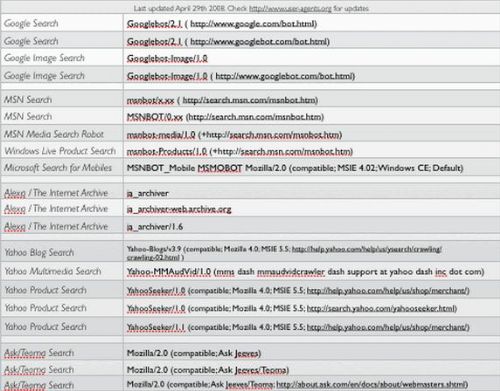Open about.ask.com webmasters link
Image resolution: width=500 pixels, height=391 pixels.
pyautogui.click(x=372, y=385)
